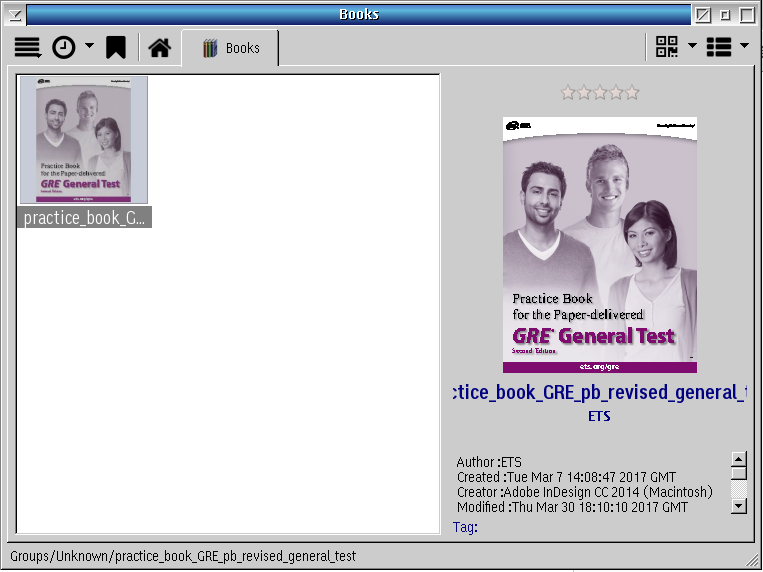Screen dimensions: 763x572
Task: Click the blue ETS author link
Action: click(599, 417)
